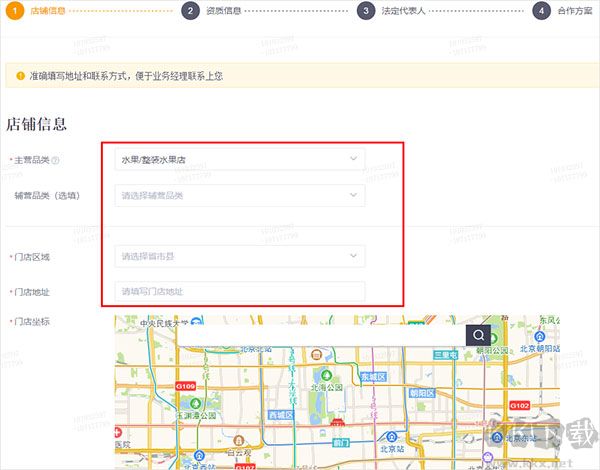This screenshot has height=470, width=600.
Task: Open the 请选择辅营品类 dropdown
Action: coord(240,196)
